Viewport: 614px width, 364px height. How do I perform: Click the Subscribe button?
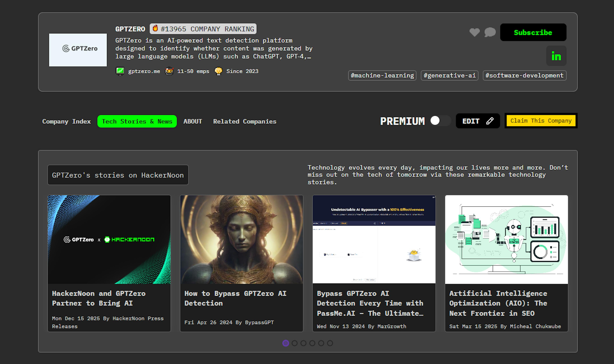click(533, 32)
